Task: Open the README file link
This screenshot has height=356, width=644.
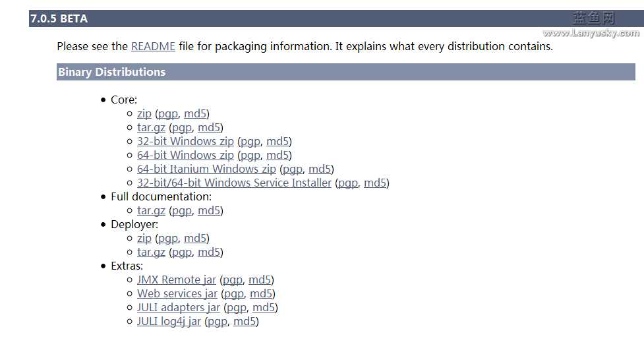Action: pyautogui.click(x=153, y=46)
